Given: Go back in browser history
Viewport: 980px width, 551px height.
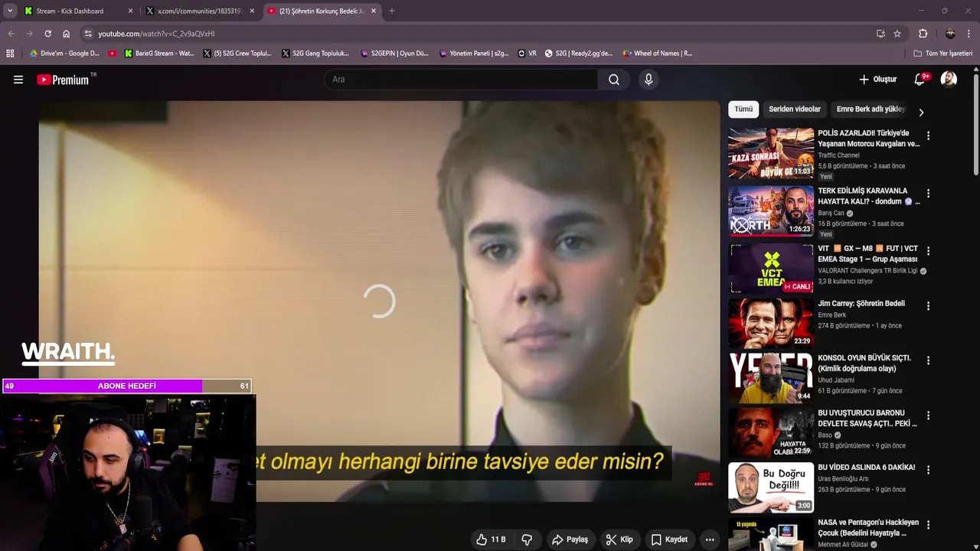Looking at the screenshot, I should click(x=11, y=34).
